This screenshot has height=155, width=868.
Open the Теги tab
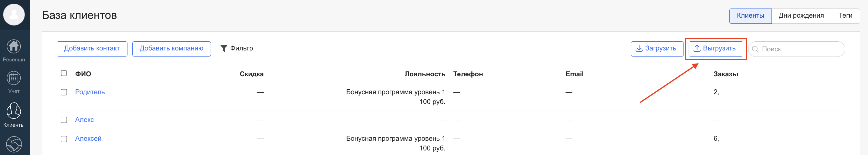tap(845, 15)
